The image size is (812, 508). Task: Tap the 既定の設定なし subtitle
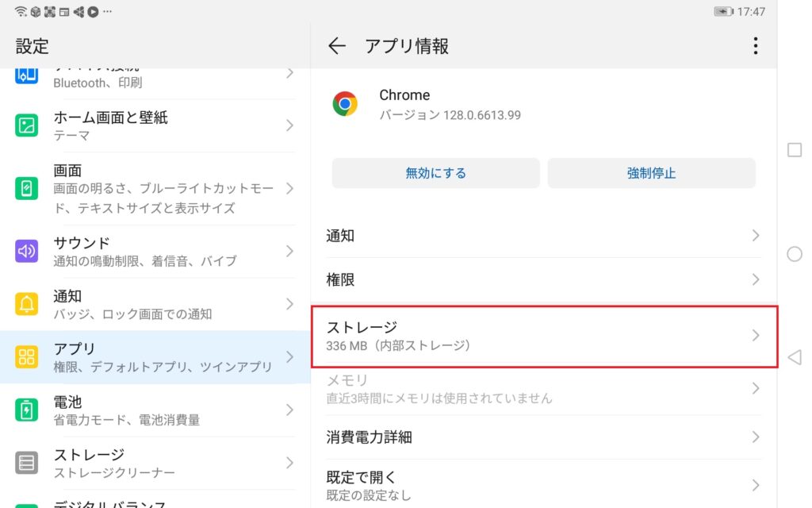point(369,495)
